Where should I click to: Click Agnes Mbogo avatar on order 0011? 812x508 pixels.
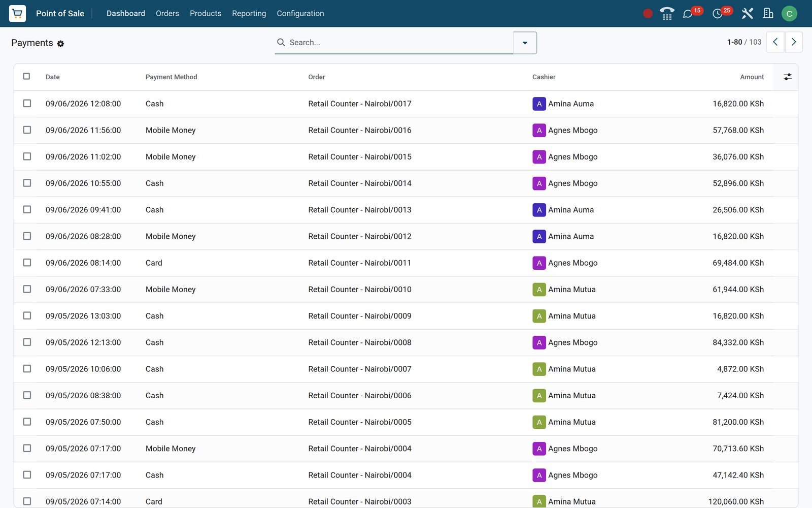pyautogui.click(x=539, y=263)
